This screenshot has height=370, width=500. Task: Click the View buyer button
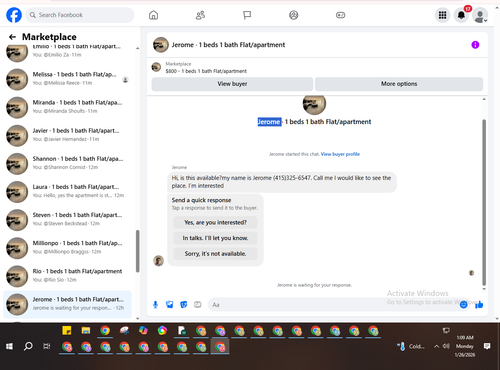coord(232,84)
